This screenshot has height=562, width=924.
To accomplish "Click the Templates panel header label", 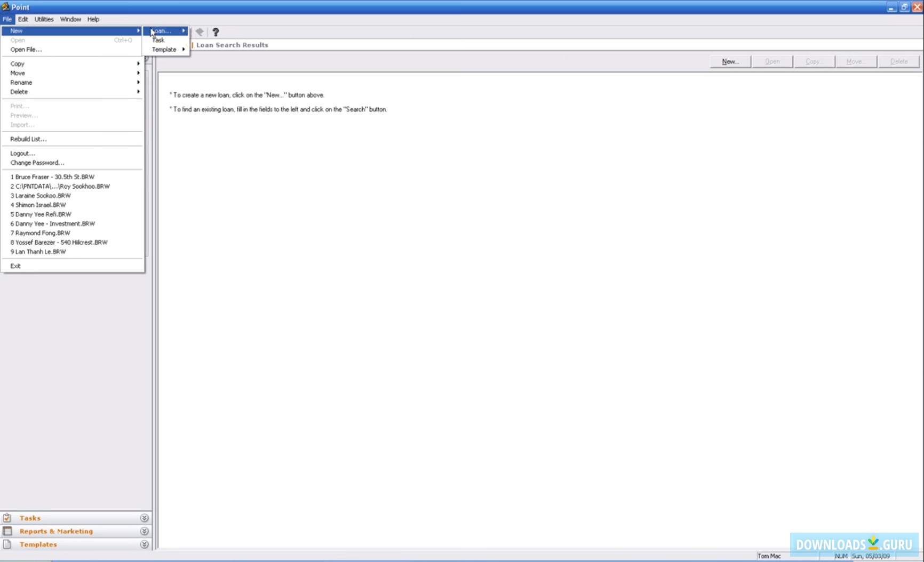I will (38, 544).
